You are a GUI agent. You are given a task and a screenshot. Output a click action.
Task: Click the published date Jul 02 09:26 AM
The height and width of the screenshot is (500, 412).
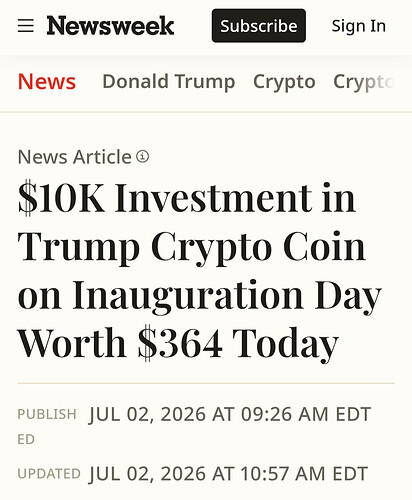[x=230, y=414]
